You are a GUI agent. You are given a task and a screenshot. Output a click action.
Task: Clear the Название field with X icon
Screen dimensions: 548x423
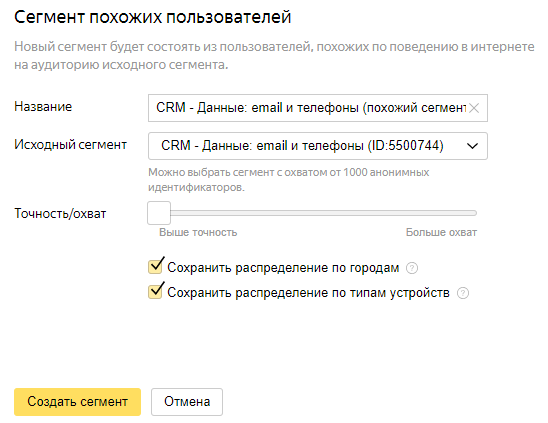tap(474, 108)
